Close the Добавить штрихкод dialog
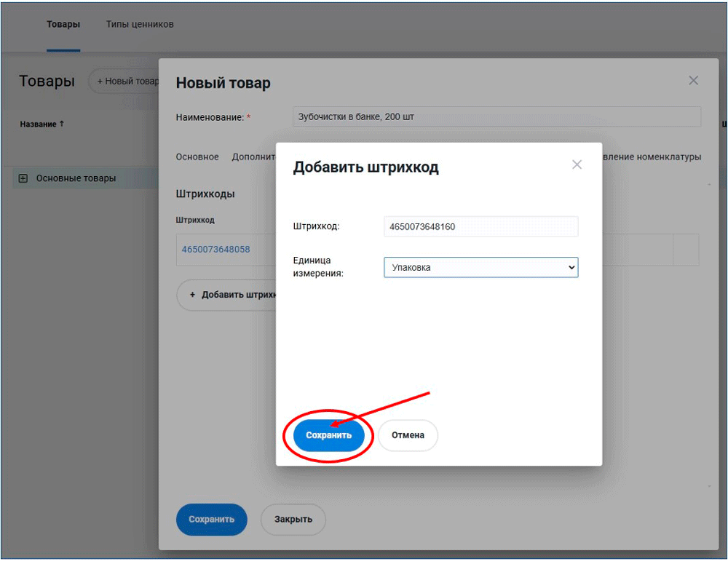Screen dimensions: 728x564 (x=577, y=165)
